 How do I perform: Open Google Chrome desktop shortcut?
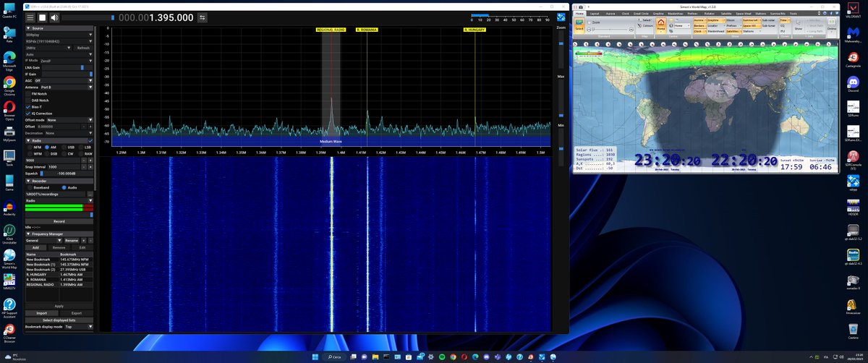coord(9,86)
